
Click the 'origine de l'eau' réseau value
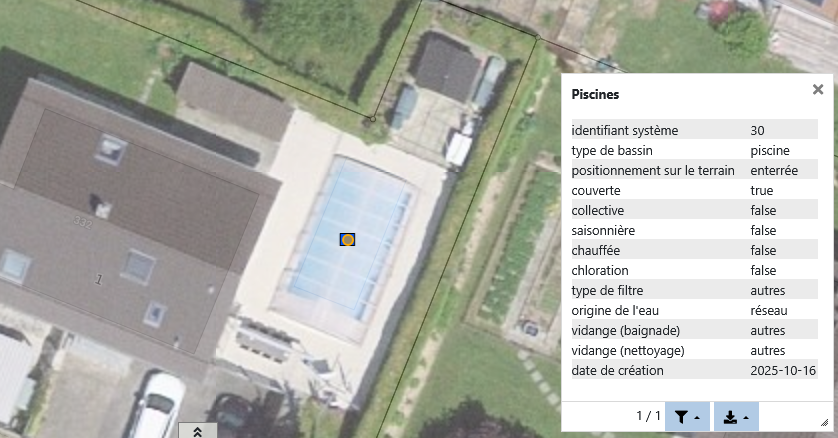[x=769, y=310]
